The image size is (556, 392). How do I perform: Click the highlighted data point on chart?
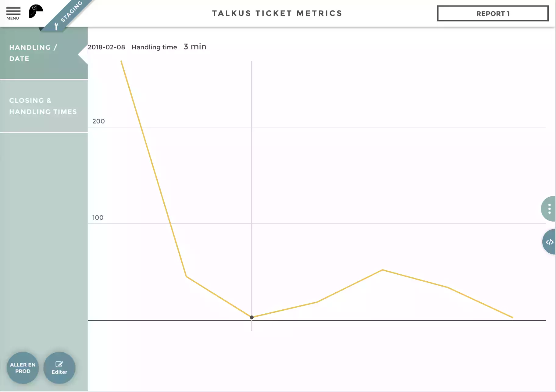tap(252, 317)
